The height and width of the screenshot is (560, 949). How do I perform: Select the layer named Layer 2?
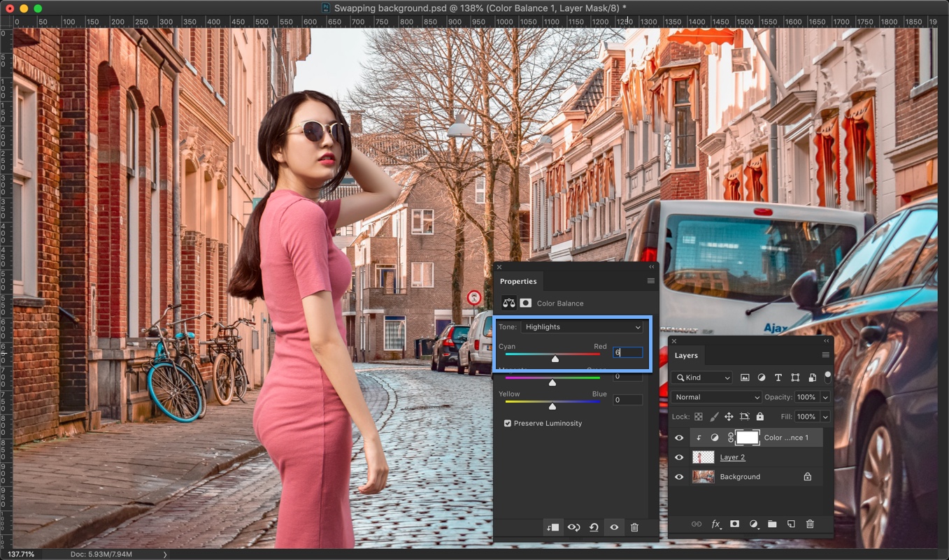pyautogui.click(x=732, y=457)
